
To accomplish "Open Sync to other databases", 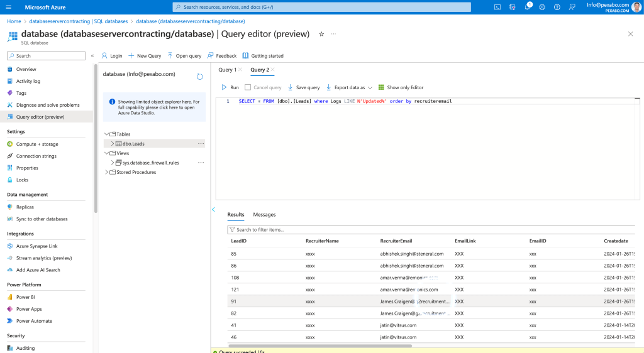I will pos(42,219).
